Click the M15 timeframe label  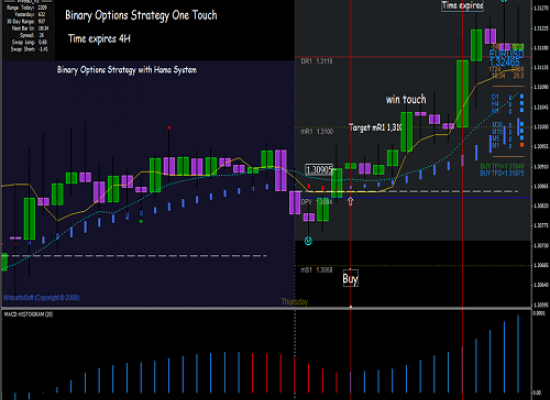tap(497, 132)
